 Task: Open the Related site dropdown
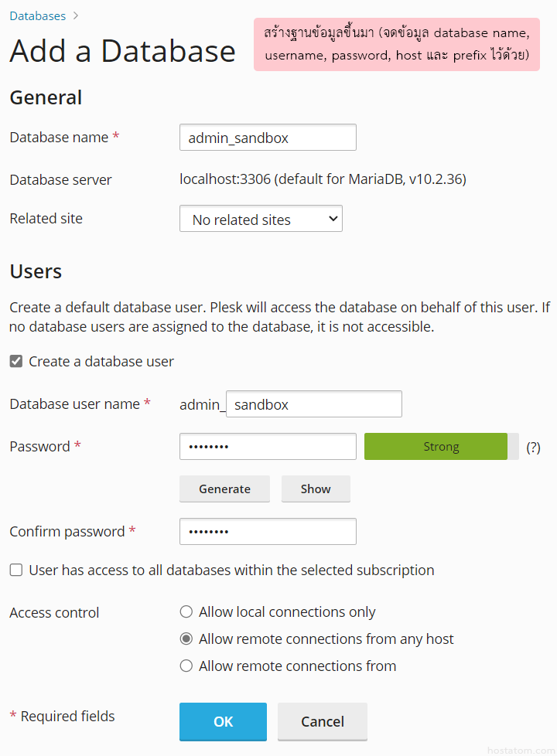tap(261, 219)
